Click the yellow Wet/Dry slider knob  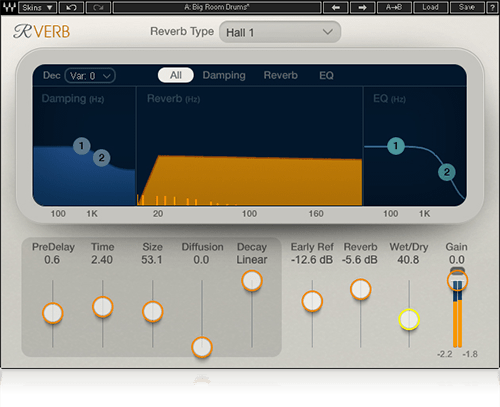409,319
